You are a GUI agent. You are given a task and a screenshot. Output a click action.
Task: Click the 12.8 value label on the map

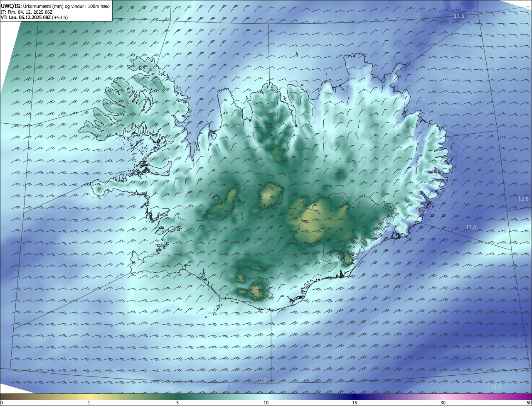tap(523, 198)
